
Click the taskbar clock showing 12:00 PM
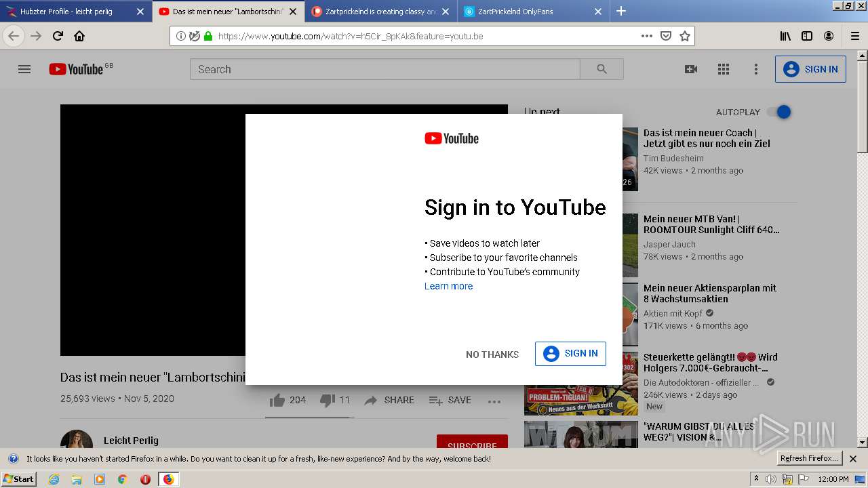tap(833, 479)
